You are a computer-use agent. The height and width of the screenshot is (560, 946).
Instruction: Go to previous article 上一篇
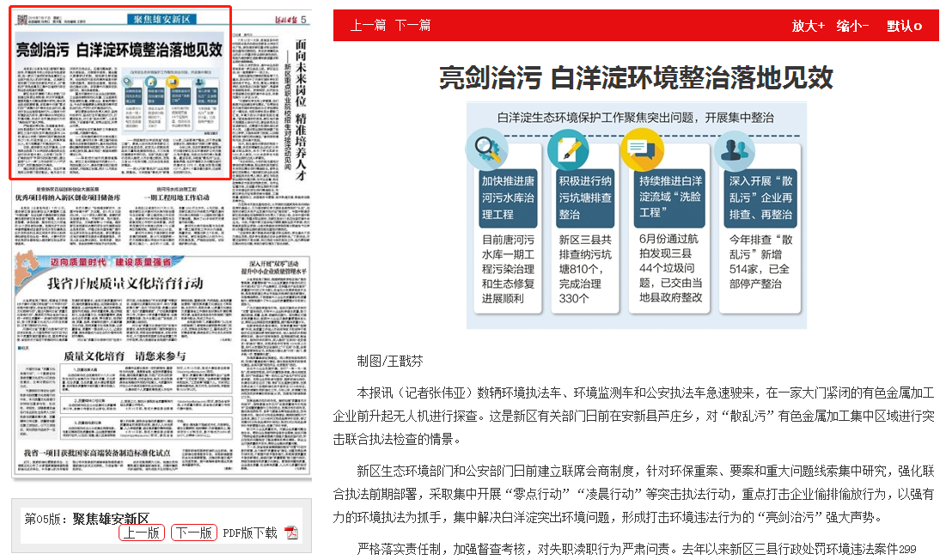[368, 26]
